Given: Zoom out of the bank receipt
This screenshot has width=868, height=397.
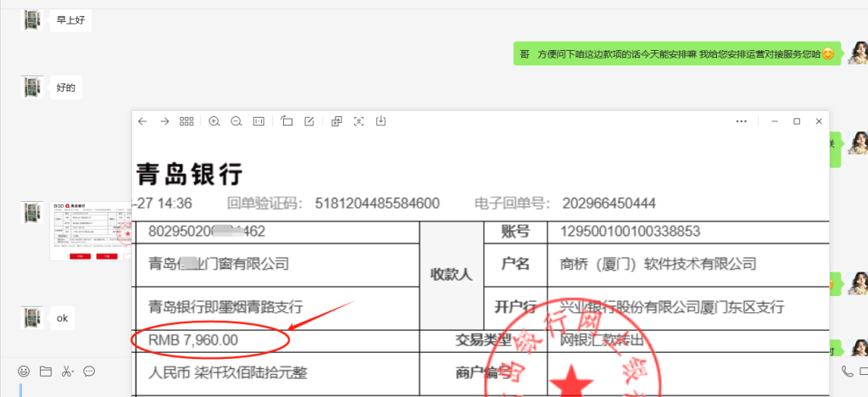Looking at the screenshot, I should coord(236,121).
